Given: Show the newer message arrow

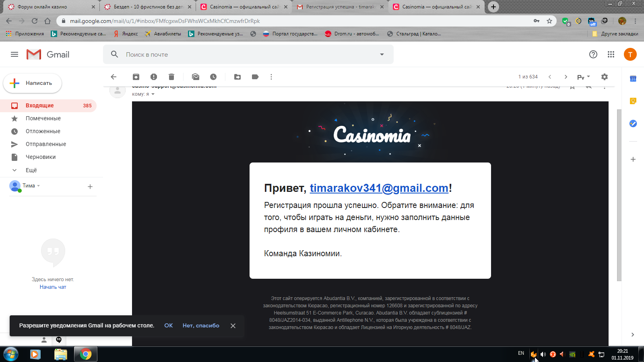Looking at the screenshot, I should 550,77.
